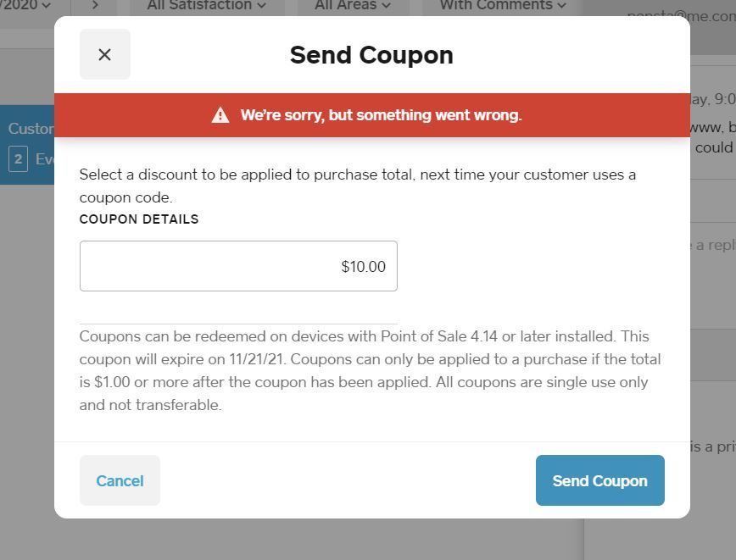Close the Send Coupon dialog with X
Viewport: 736px width, 560px height.
[104, 54]
